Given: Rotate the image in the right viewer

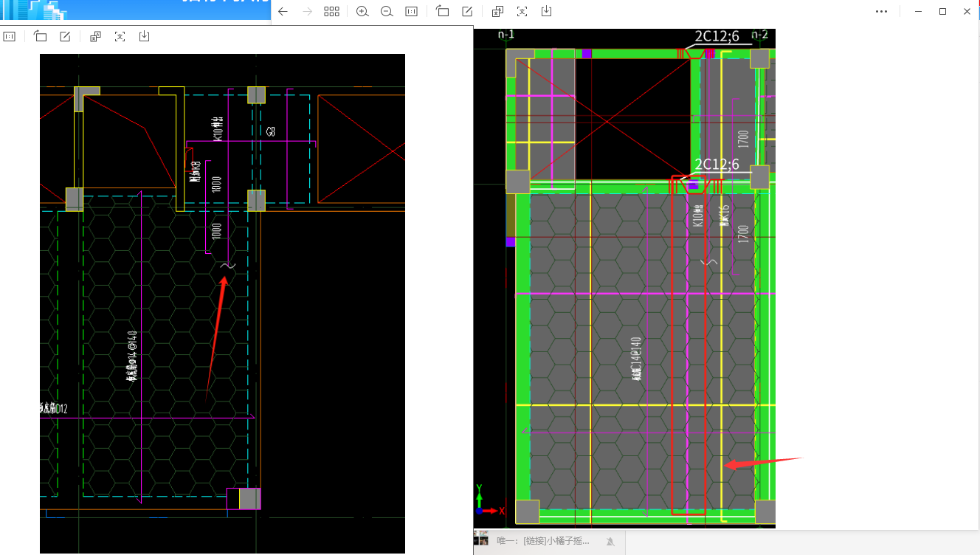Looking at the screenshot, I should coord(443,12).
